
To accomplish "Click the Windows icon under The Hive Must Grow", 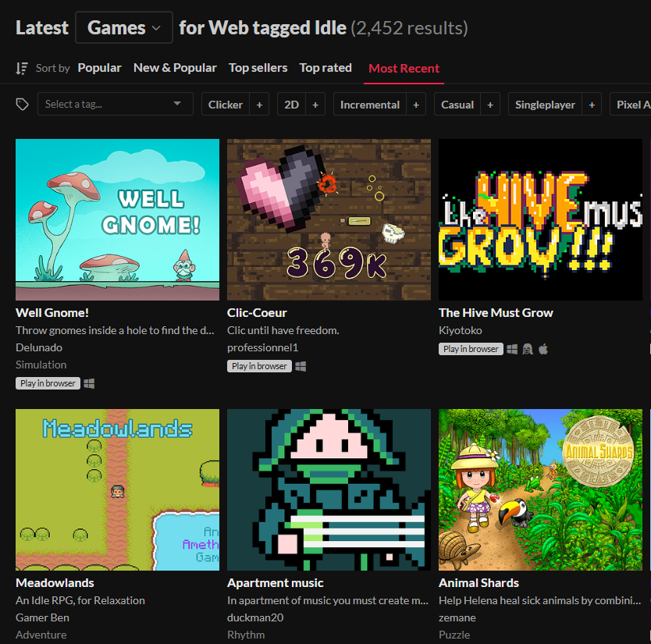I will [x=512, y=349].
